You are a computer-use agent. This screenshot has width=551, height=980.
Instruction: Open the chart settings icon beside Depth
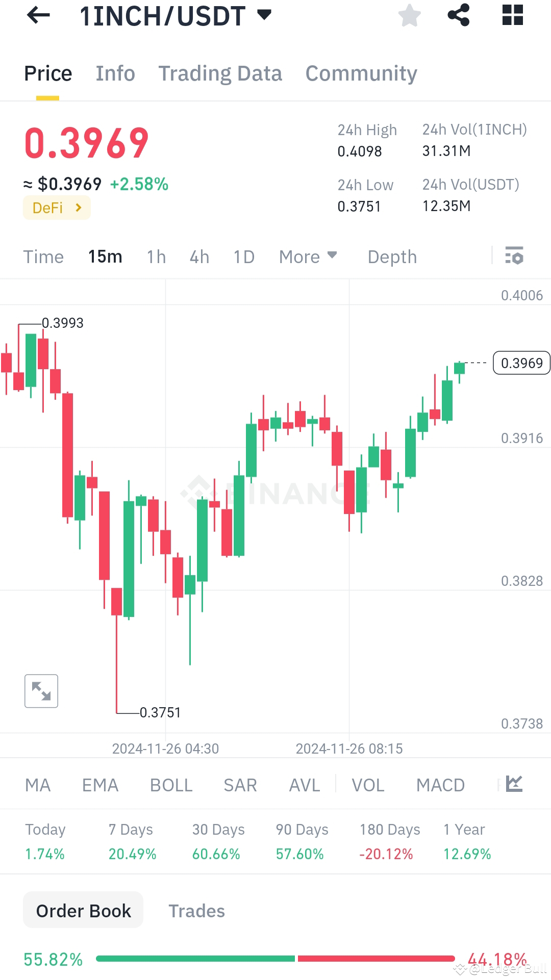[514, 256]
